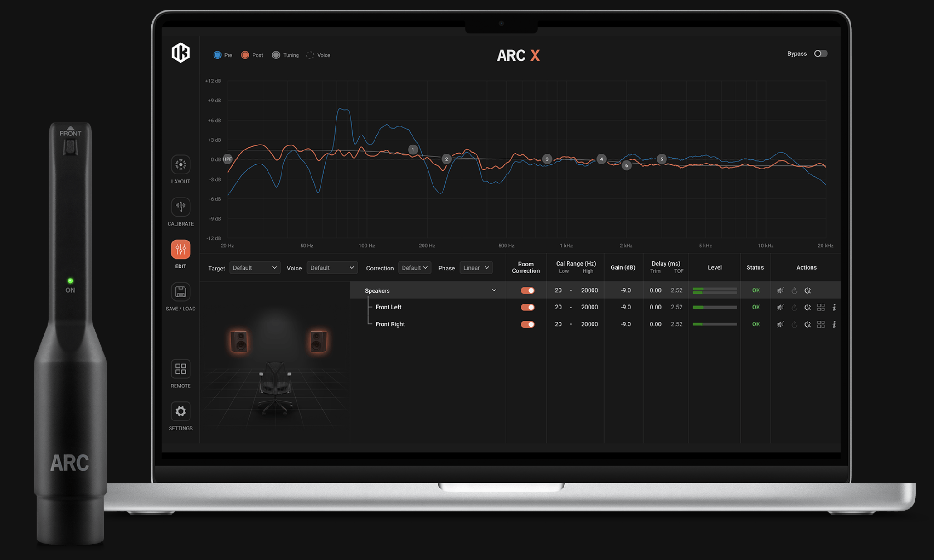Open the Calibrate section
This screenshot has height=560, width=934.
click(180, 207)
